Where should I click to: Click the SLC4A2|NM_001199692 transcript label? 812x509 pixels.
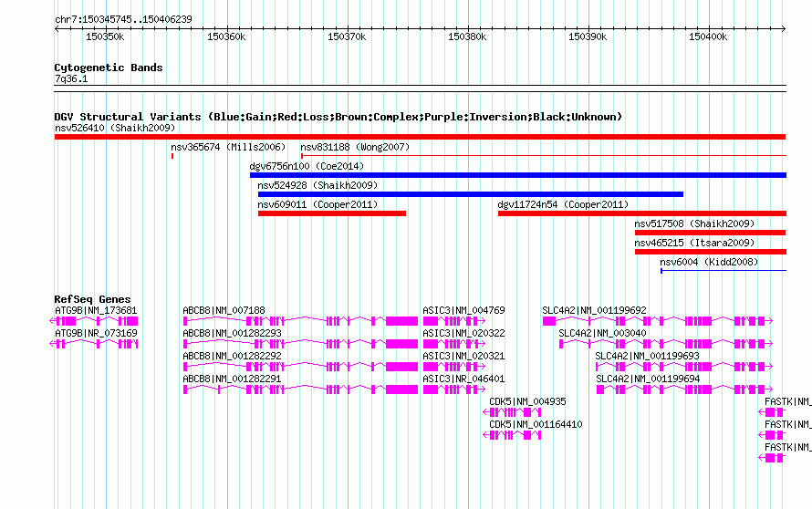[x=595, y=310]
